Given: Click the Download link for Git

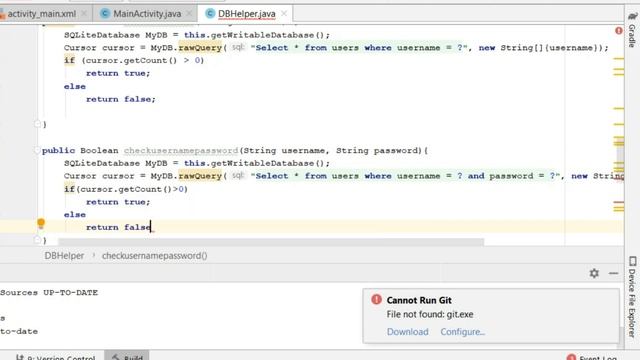Looking at the screenshot, I should pos(408,332).
